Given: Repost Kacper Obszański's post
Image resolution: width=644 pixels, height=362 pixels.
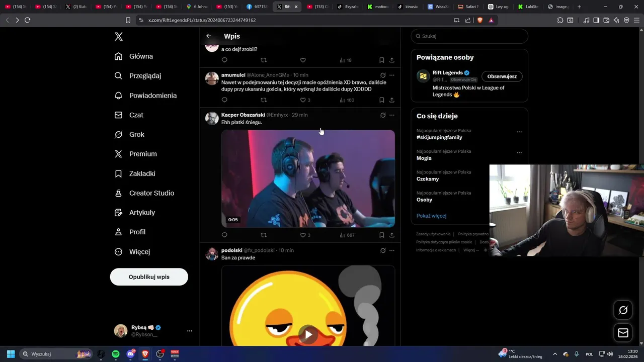Looking at the screenshot, I should point(264,235).
